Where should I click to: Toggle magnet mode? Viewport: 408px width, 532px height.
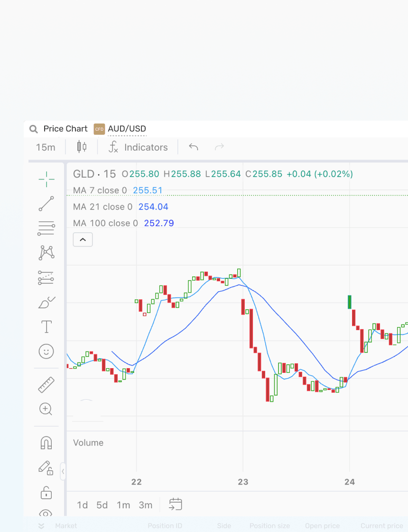pos(46,443)
